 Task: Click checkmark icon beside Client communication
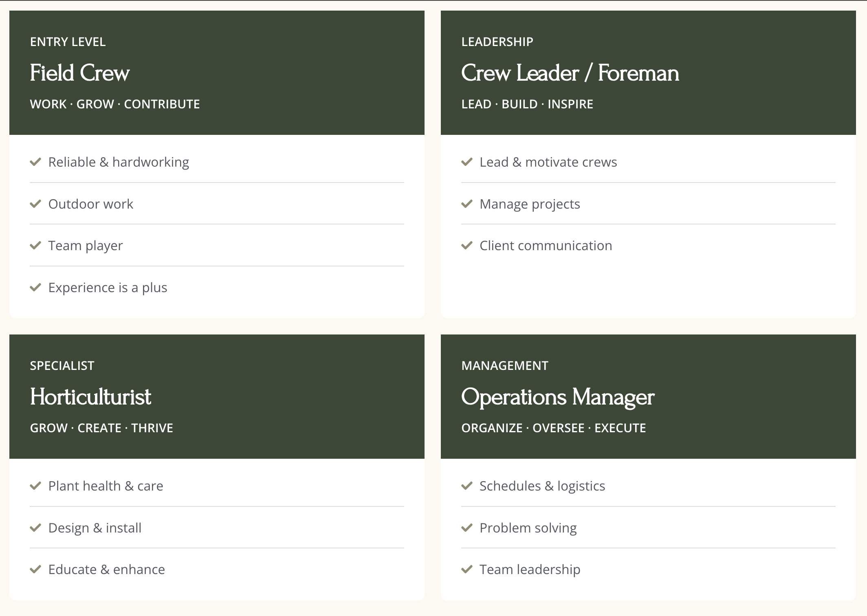pos(467,246)
